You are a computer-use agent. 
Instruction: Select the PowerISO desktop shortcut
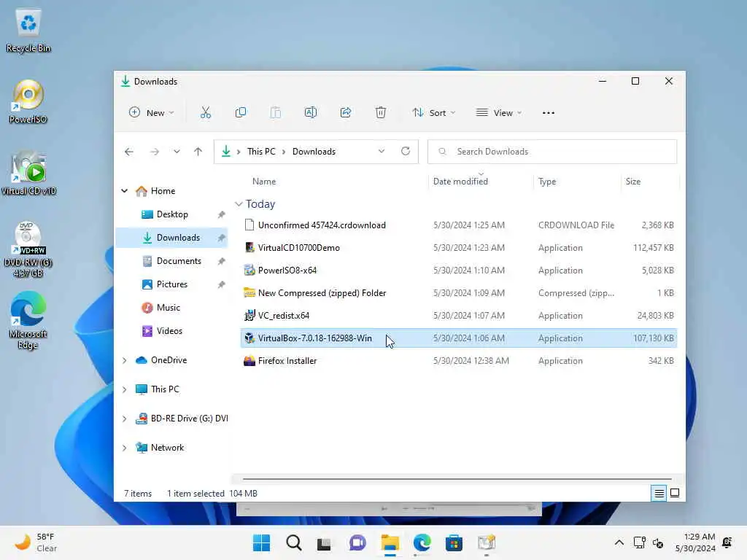pos(28,102)
